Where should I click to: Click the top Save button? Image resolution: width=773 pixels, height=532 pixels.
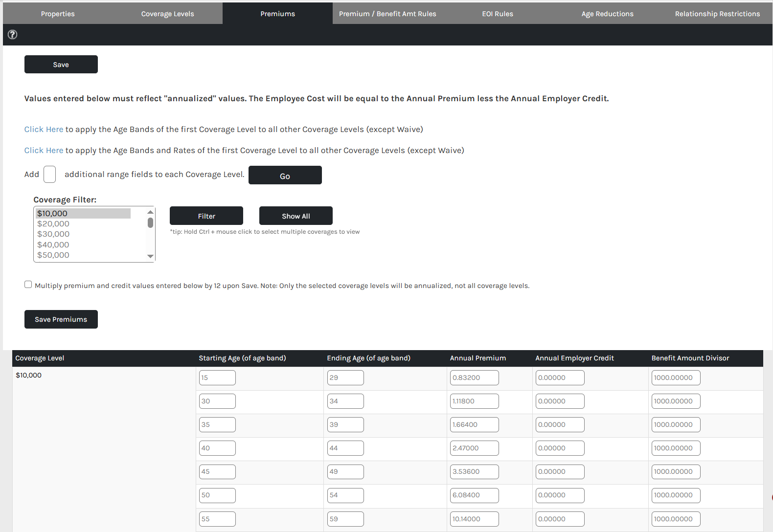point(61,65)
